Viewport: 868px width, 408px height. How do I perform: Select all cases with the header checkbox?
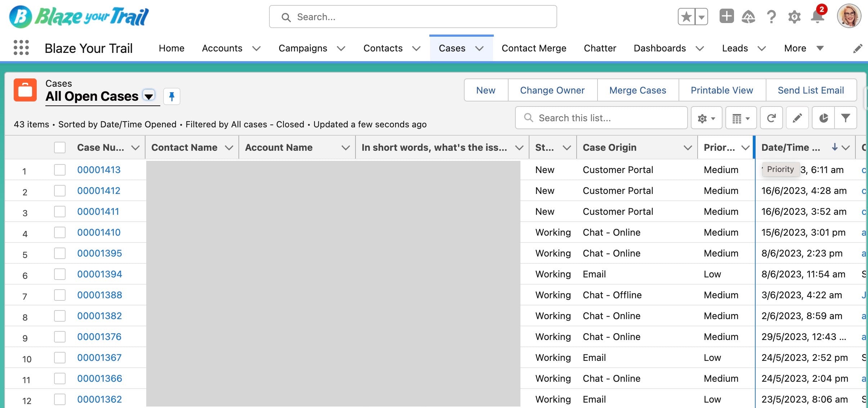(59, 147)
